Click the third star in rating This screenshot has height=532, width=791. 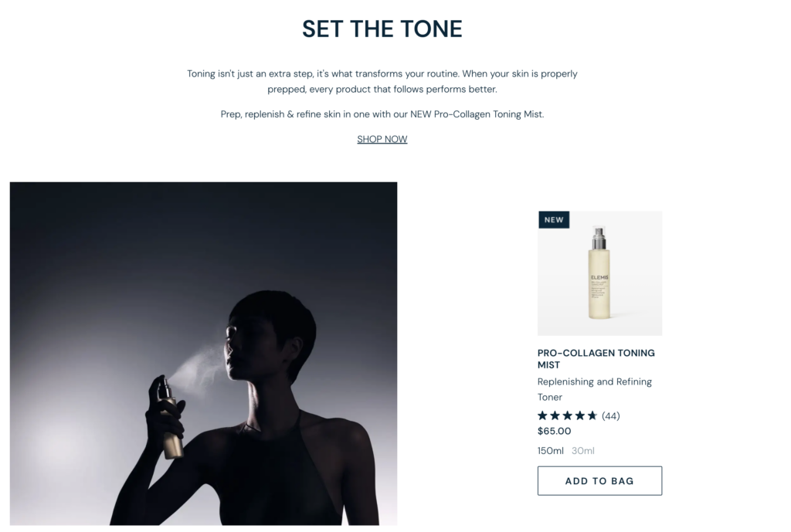[x=568, y=415]
